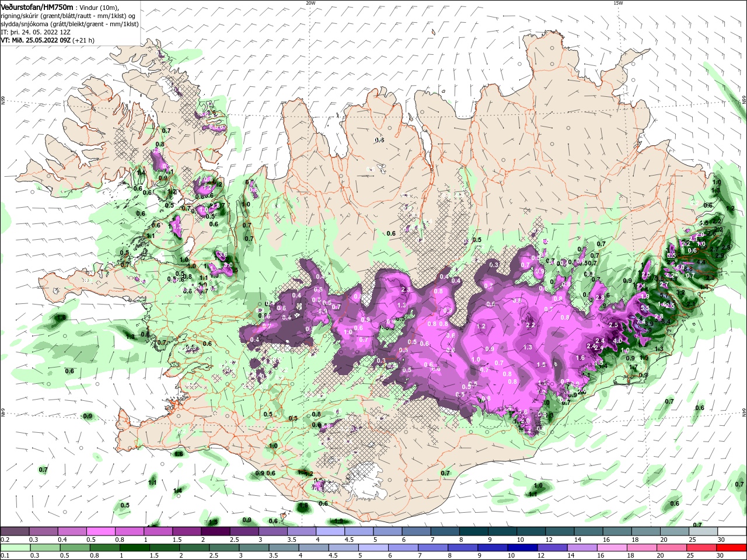Pick the snow-scale swatch starting at 12
This screenshot has height=560, width=747.
[x=560, y=531]
